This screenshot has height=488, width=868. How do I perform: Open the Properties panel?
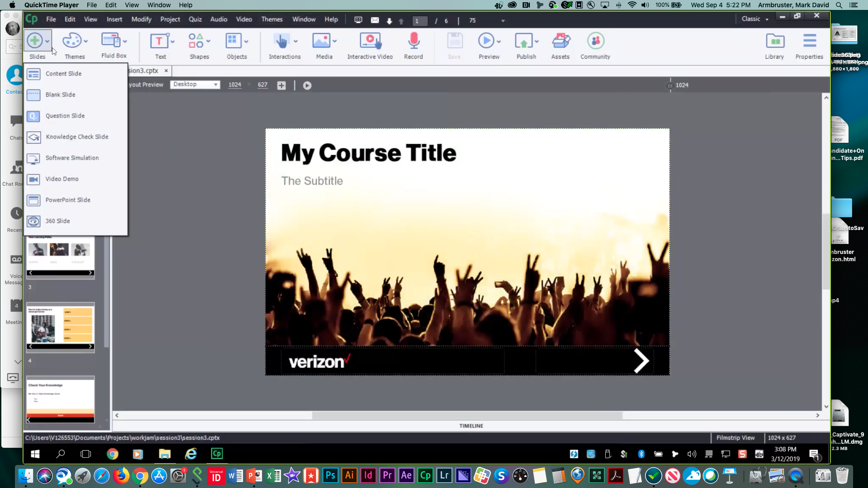809,42
